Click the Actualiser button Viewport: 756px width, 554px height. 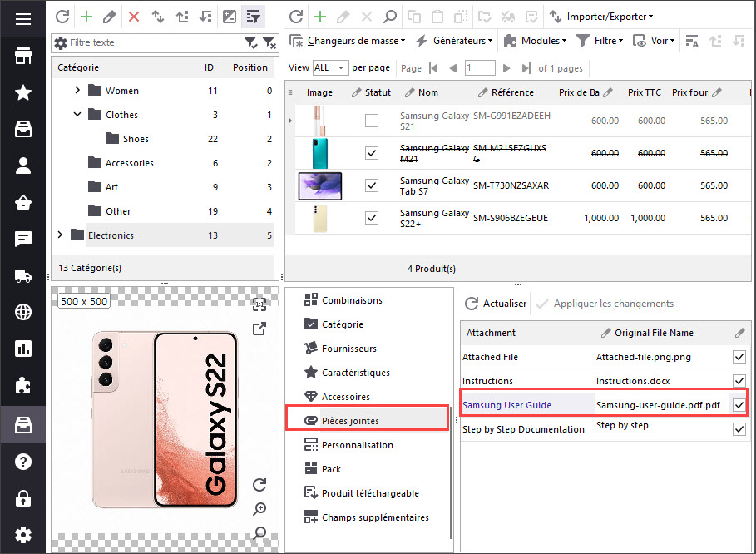[496, 304]
